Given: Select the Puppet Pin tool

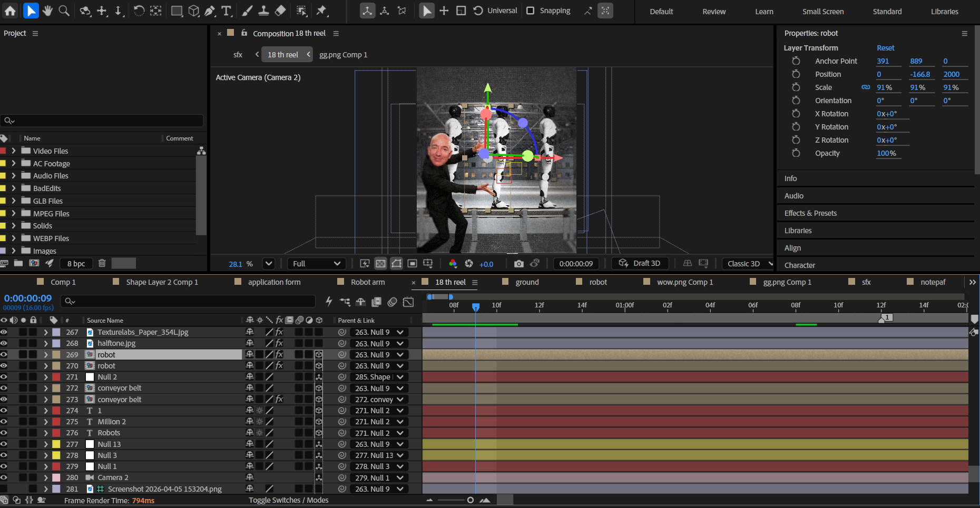Looking at the screenshot, I should (x=321, y=11).
